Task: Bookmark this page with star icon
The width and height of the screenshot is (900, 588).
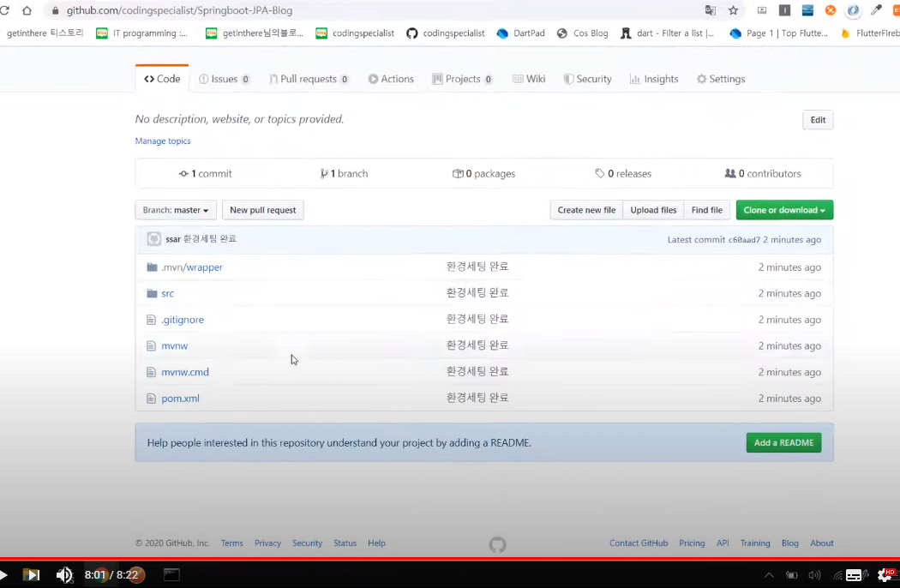Action: coord(733,10)
